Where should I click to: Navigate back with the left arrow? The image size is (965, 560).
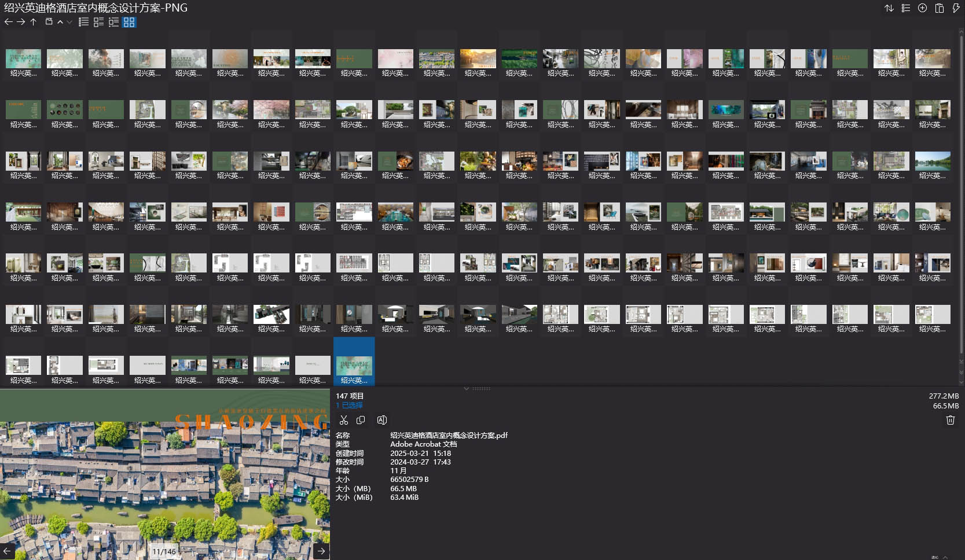8,22
